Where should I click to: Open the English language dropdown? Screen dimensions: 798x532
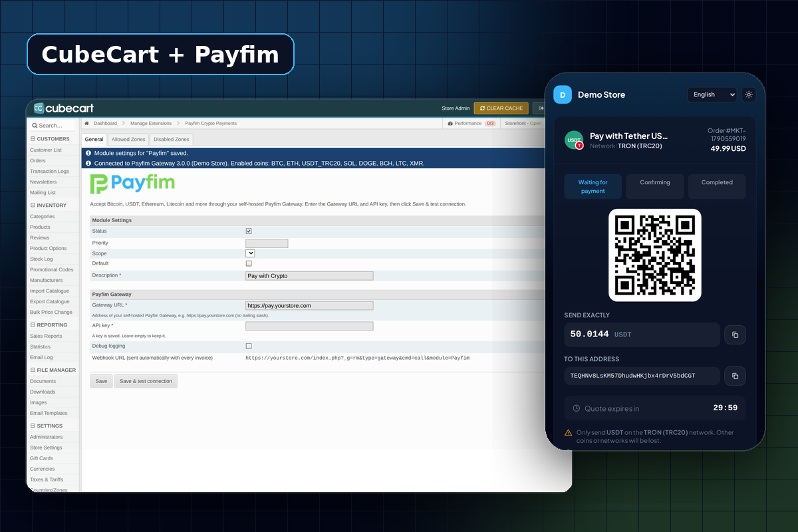[x=712, y=94]
